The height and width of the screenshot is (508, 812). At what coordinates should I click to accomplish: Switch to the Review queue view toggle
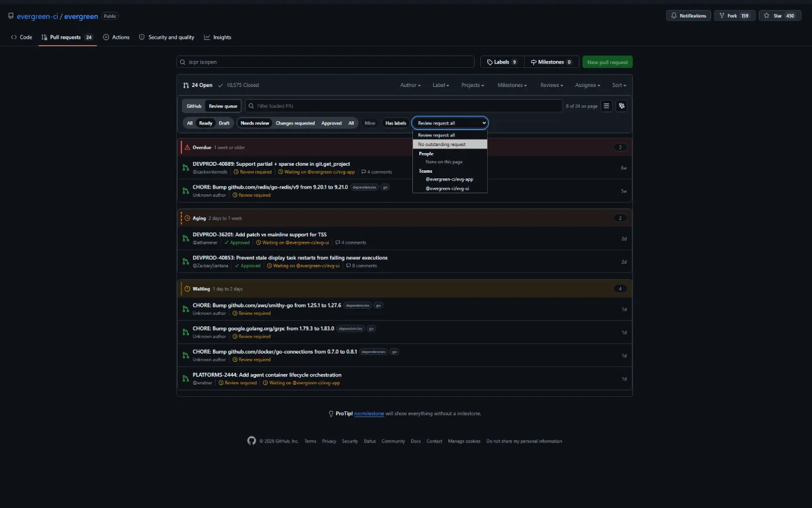click(223, 106)
